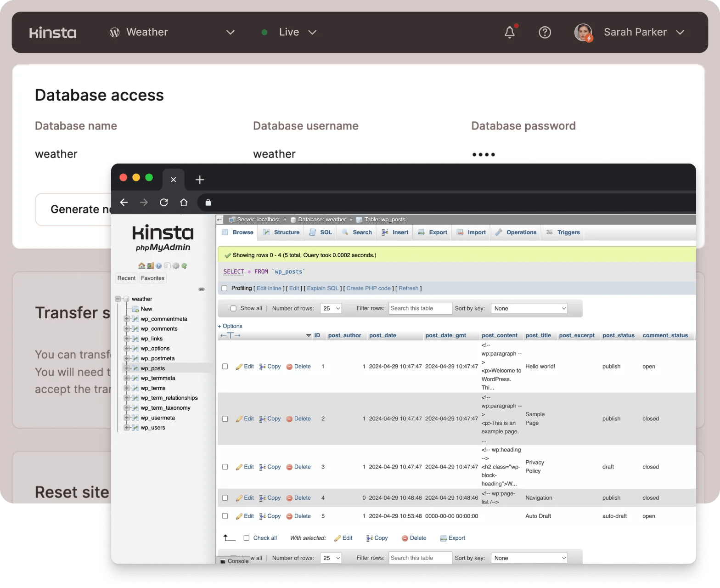Open phpMyAdmin home icon in sidebar
The width and height of the screenshot is (720, 588).
(141, 266)
